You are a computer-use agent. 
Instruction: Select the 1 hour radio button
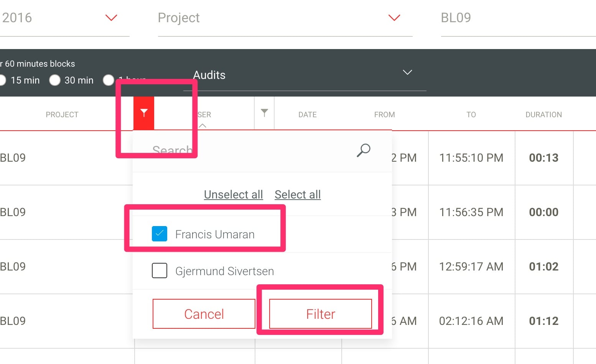(x=109, y=80)
